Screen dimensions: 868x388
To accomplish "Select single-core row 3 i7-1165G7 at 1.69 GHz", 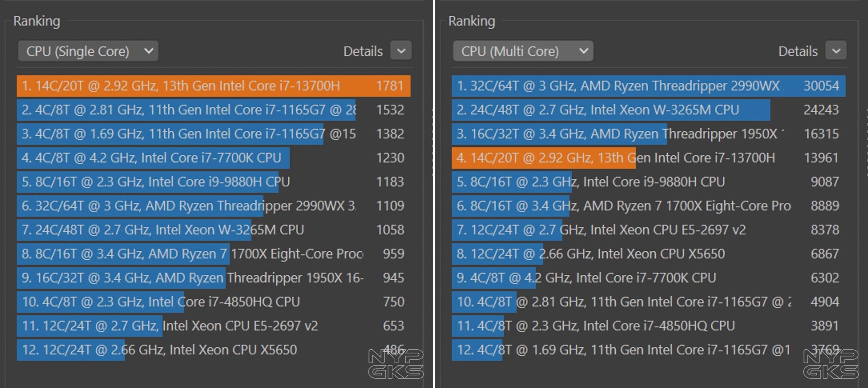I will pos(214,134).
